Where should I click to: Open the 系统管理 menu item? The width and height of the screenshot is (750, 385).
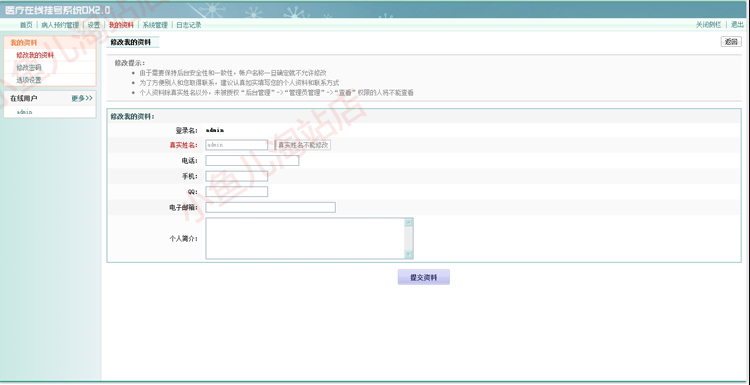click(155, 25)
